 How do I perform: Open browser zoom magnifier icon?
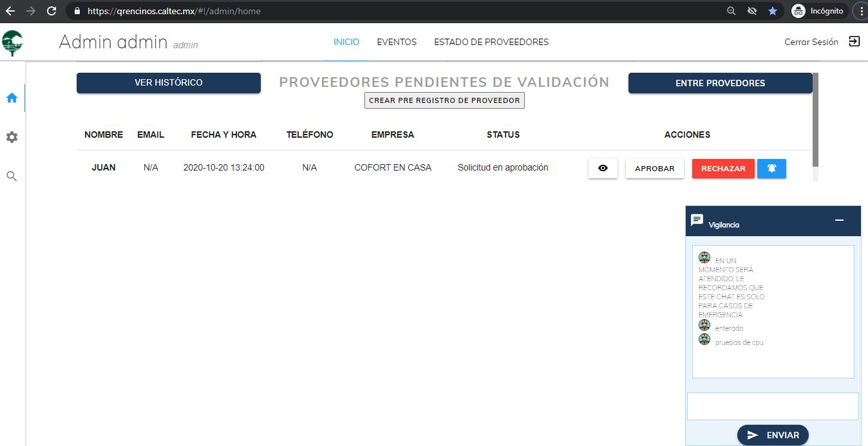click(x=731, y=11)
